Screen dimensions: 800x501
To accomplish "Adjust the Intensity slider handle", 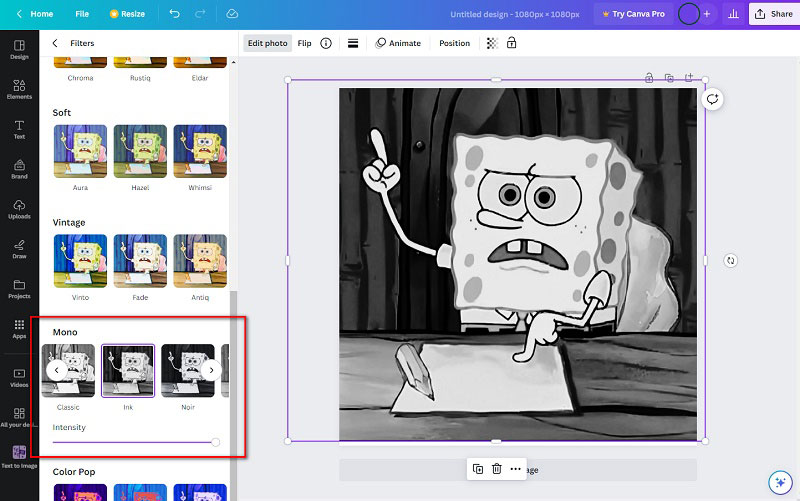I will click(x=216, y=442).
